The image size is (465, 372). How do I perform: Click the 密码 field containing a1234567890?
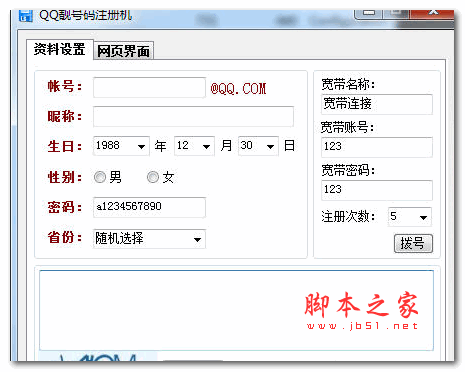pyautogui.click(x=149, y=207)
